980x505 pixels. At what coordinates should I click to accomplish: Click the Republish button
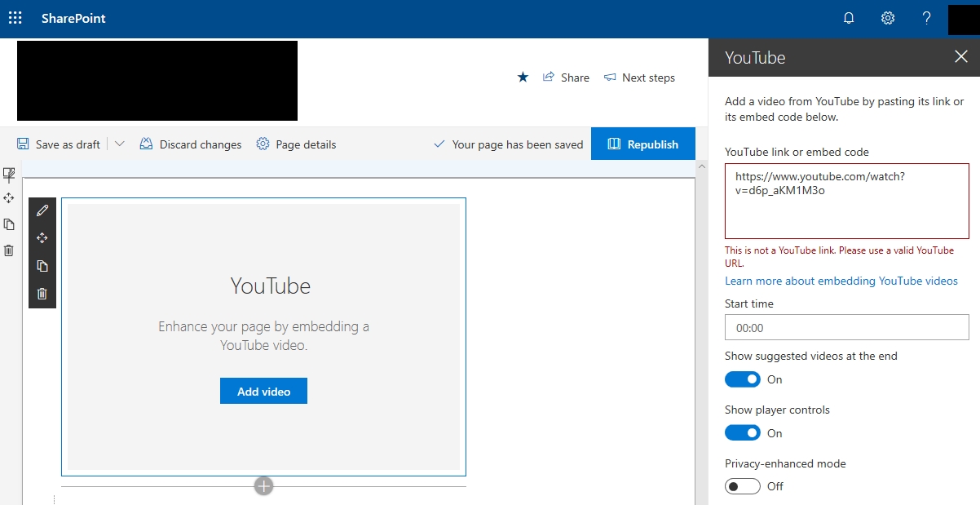[643, 144]
